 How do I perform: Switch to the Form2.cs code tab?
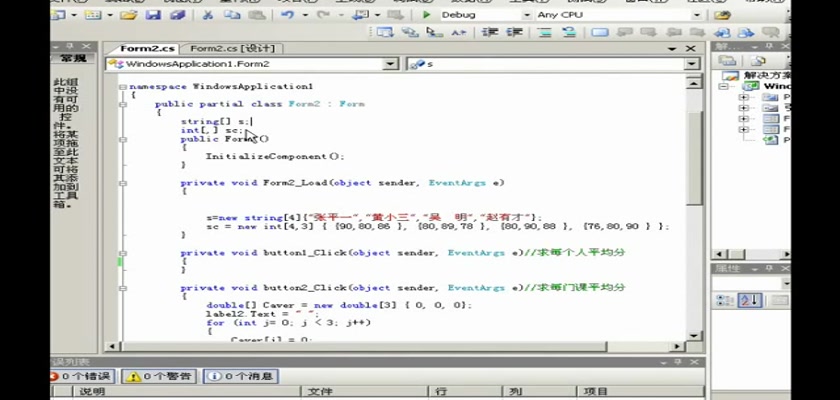[x=147, y=48]
